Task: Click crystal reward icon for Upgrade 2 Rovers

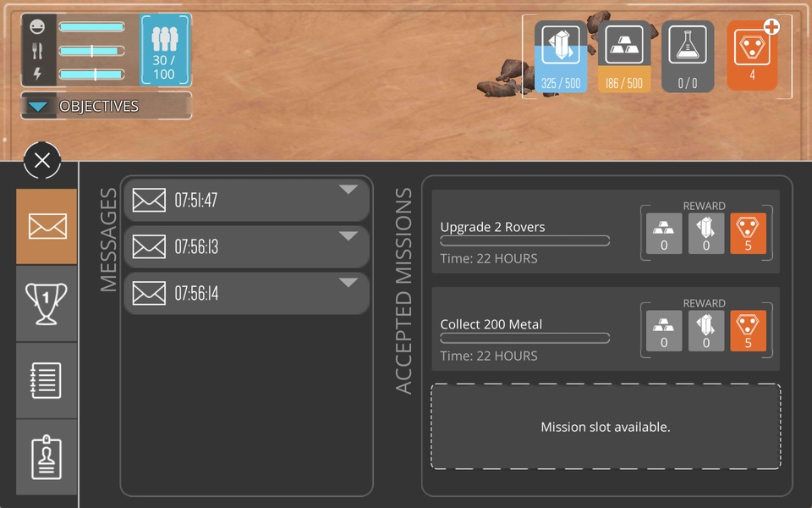Action: tap(705, 234)
